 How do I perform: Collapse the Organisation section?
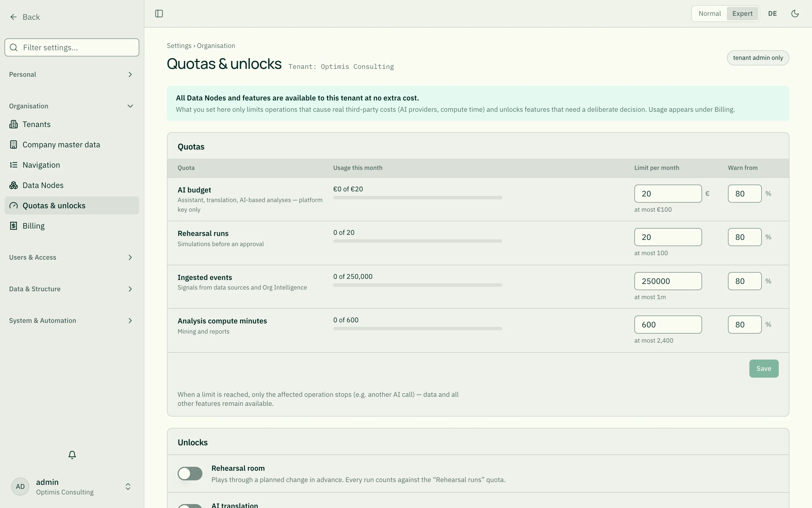[x=72, y=106]
